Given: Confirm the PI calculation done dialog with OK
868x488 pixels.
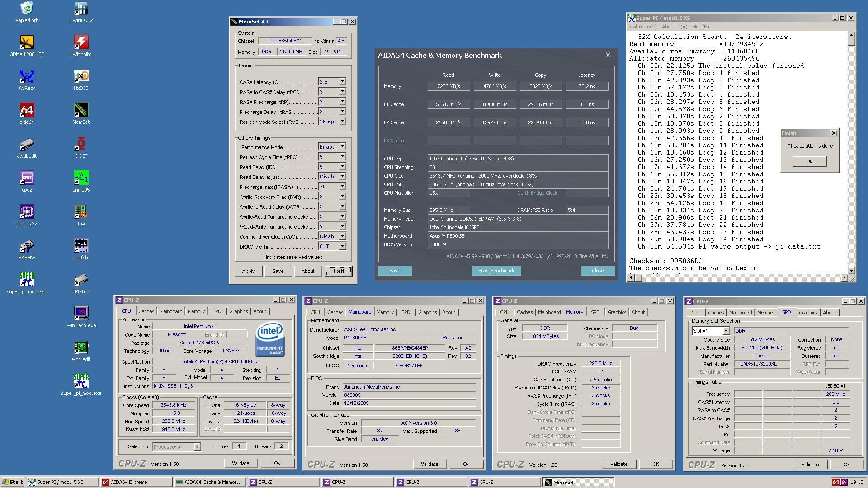Looking at the screenshot, I should [809, 161].
